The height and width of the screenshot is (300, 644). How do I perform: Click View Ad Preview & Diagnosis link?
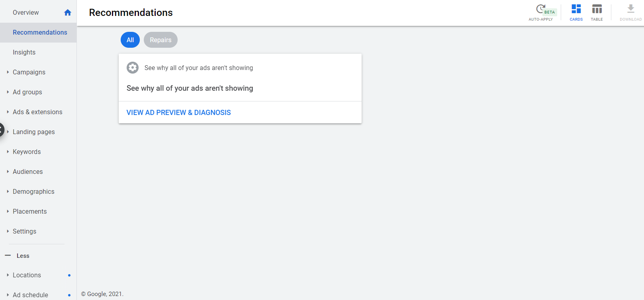click(178, 113)
